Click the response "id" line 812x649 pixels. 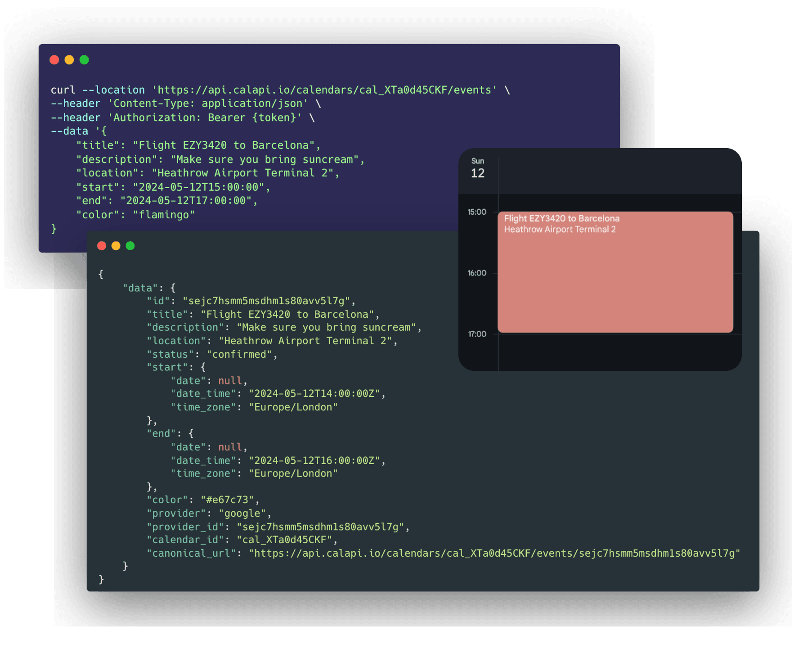[251, 301]
